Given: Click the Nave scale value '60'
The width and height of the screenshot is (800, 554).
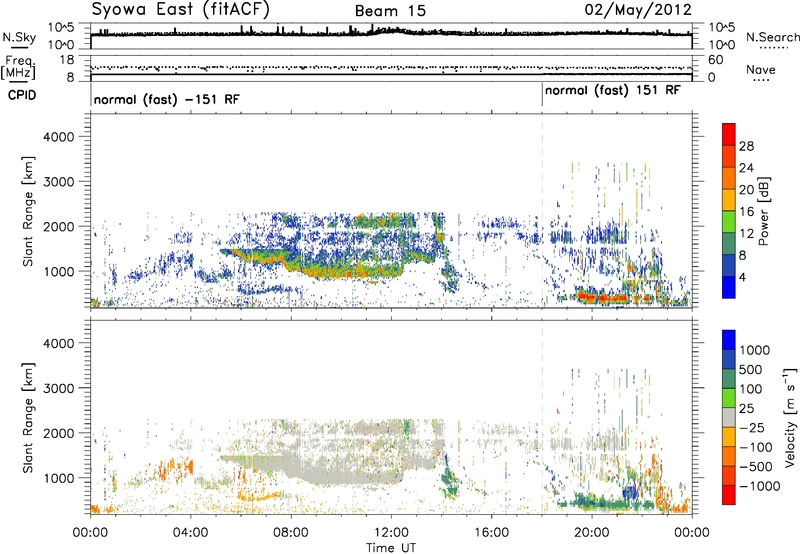Looking at the screenshot, I should pos(715,60).
